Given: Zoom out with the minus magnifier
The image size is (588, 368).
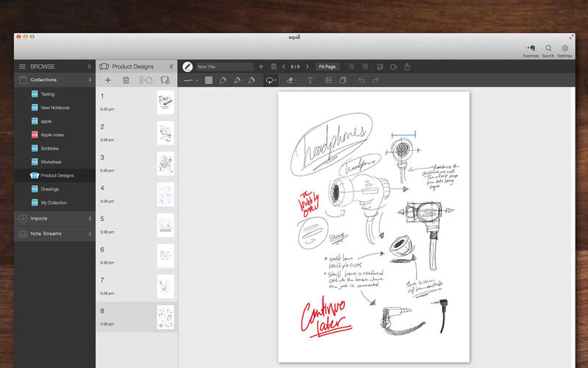Looking at the screenshot, I should coord(351,67).
